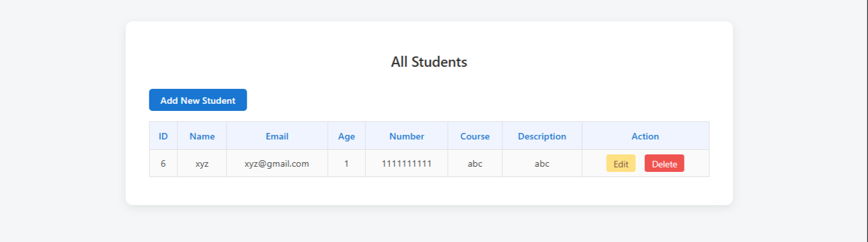Select the Email column header
The image size is (868, 242).
coord(277,136)
